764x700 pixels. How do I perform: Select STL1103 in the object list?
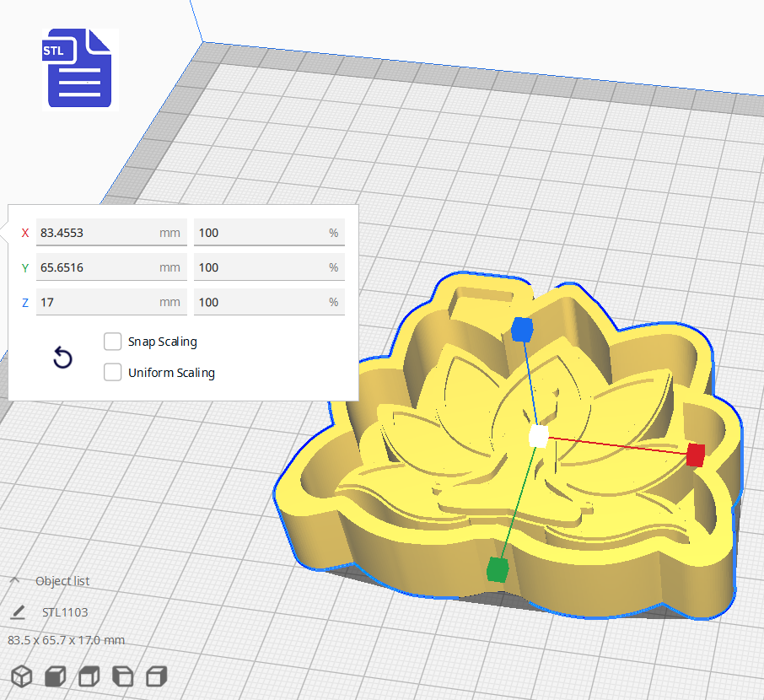coord(65,611)
